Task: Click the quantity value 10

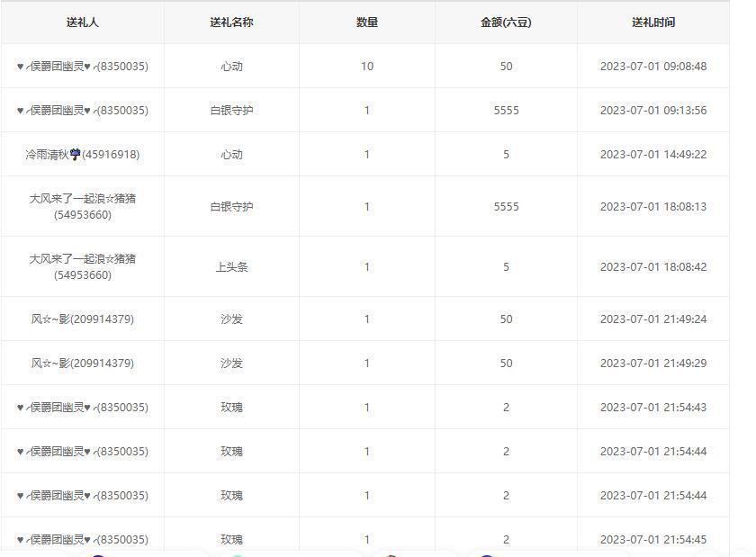Action: (x=367, y=66)
